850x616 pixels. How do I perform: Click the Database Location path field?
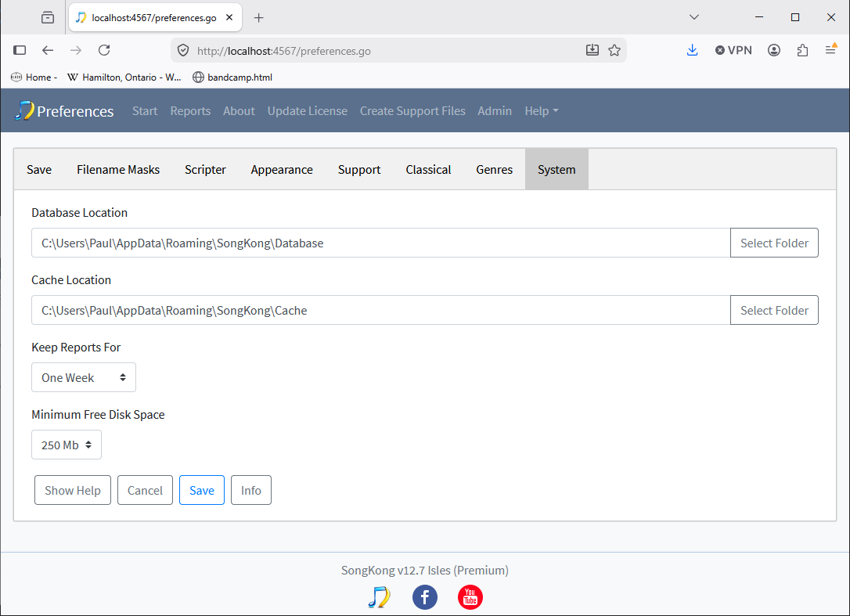pos(380,243)
